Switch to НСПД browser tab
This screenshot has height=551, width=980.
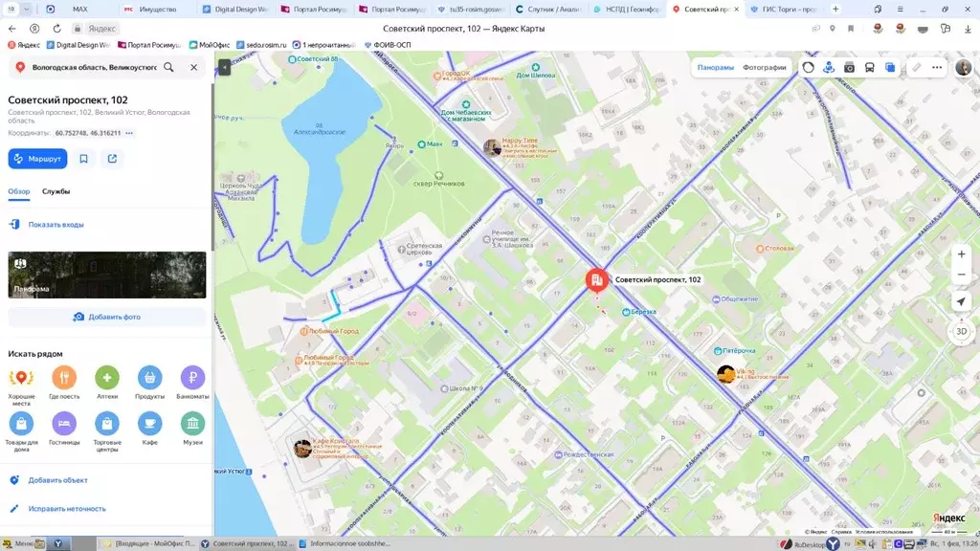626,10
